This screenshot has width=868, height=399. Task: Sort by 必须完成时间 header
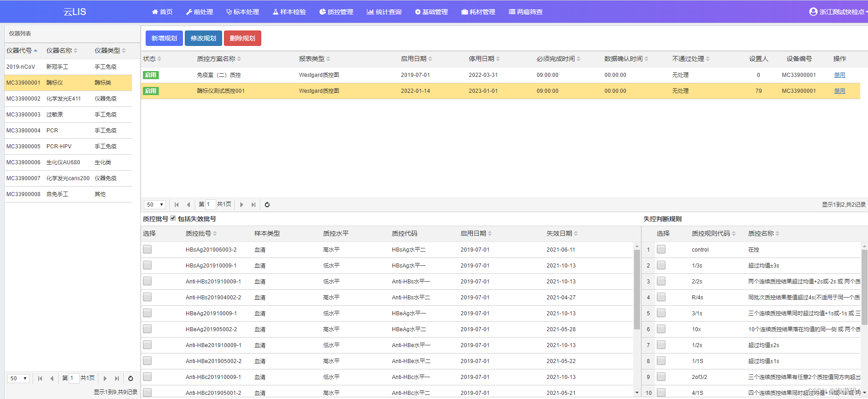tap(558, 59)
